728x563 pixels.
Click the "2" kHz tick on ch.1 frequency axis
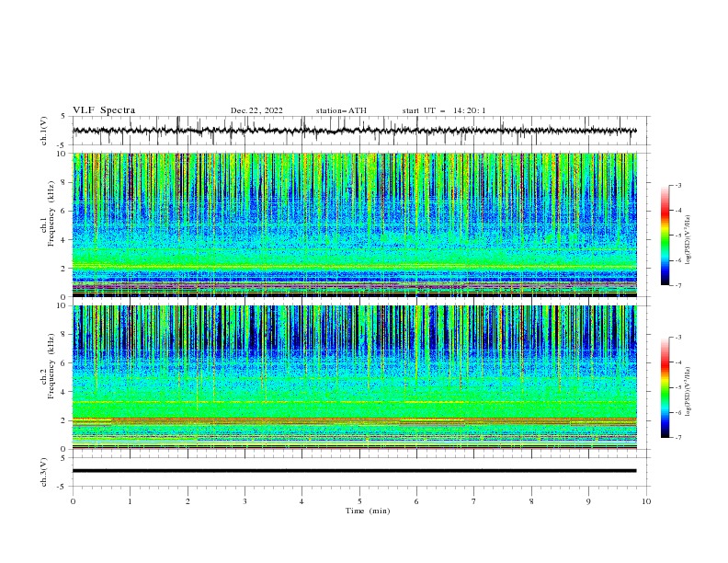(x=64, y=269)
